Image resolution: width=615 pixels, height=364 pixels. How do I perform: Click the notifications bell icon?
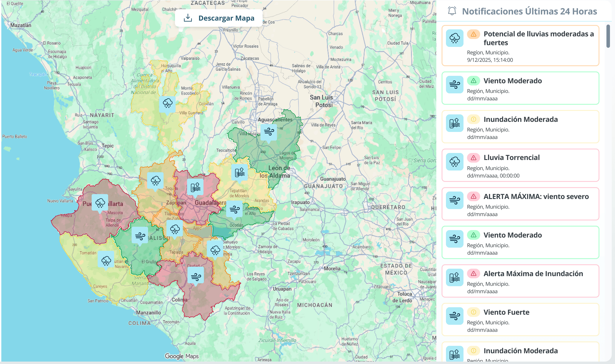tap(452, 11)
